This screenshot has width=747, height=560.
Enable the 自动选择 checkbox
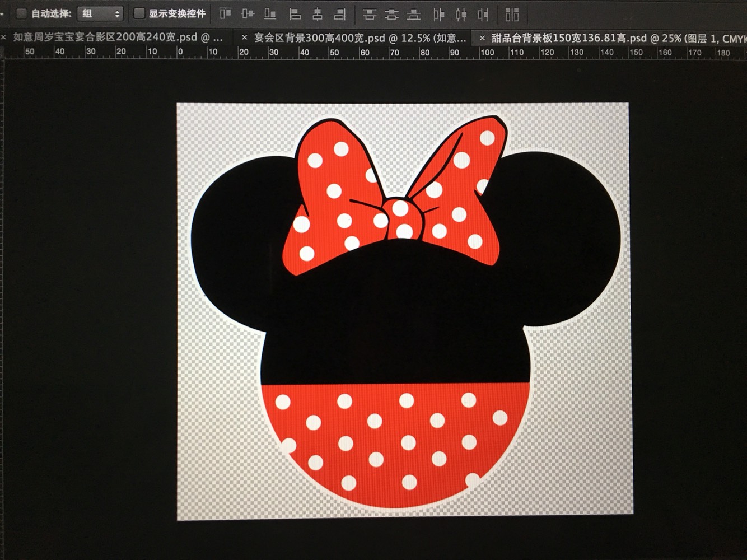(21, 13)
